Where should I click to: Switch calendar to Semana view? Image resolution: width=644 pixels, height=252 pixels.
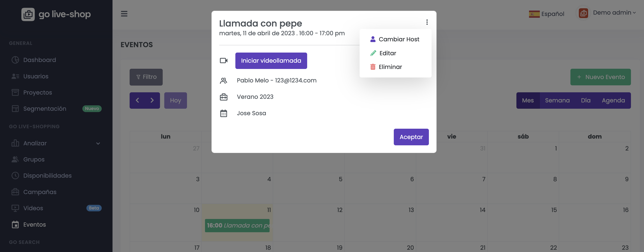(557, 100)
